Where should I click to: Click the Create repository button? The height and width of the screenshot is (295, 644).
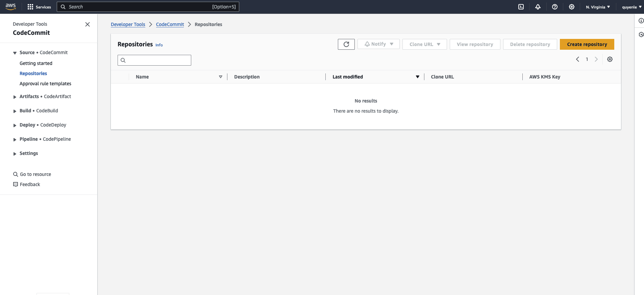tap(587, 44)
